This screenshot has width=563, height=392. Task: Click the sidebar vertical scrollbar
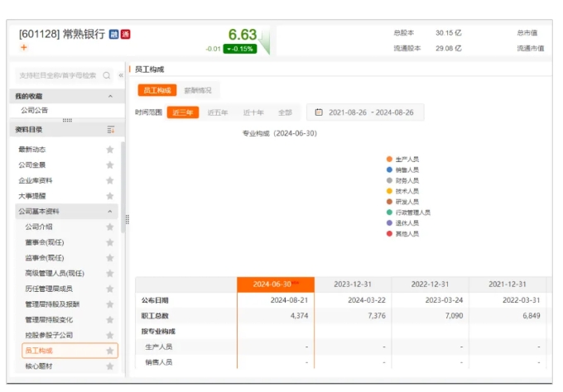click(123, 189)
